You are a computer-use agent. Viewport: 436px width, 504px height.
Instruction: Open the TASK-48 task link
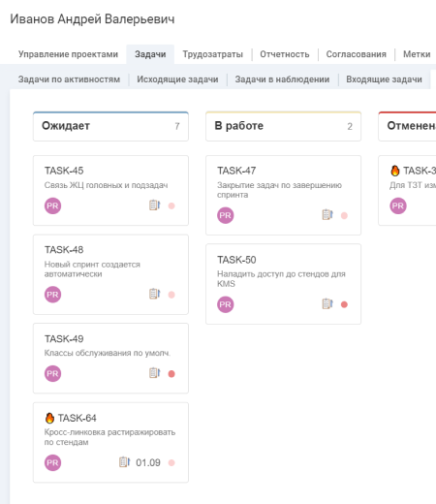64,250
